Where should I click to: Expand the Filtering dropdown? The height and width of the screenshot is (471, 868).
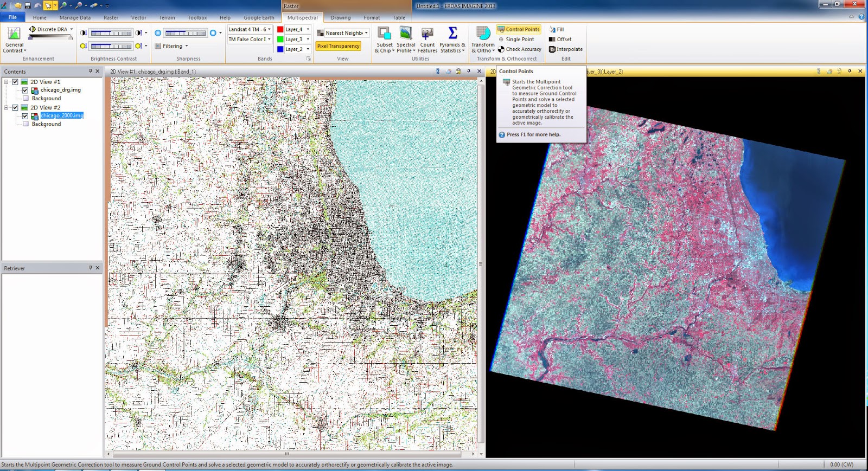[x=171, y=46]
